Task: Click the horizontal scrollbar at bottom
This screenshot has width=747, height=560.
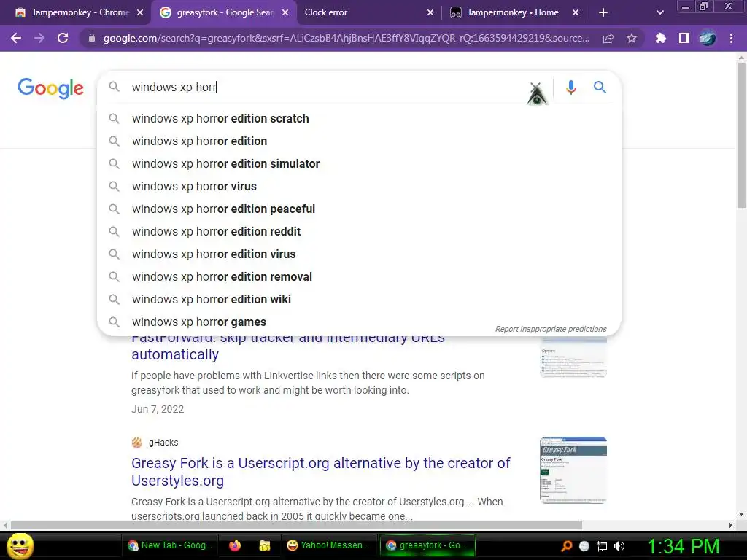Action: [296, 525]
